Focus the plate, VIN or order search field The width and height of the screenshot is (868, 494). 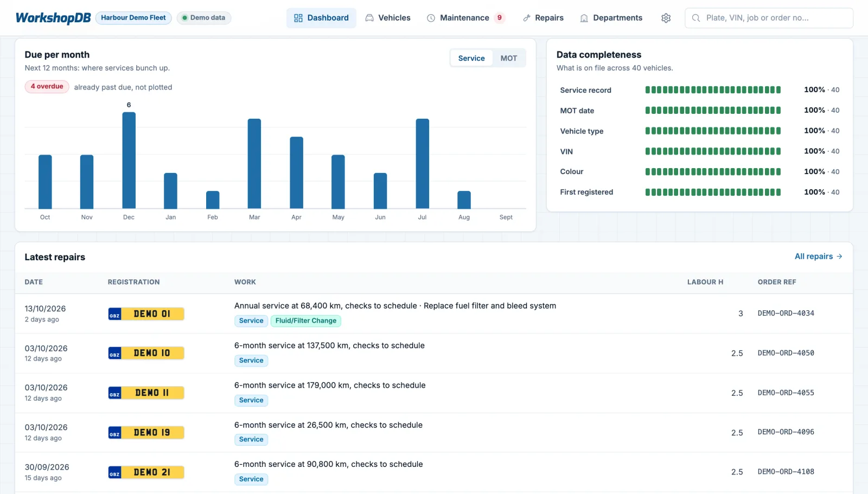pos(769,18)
